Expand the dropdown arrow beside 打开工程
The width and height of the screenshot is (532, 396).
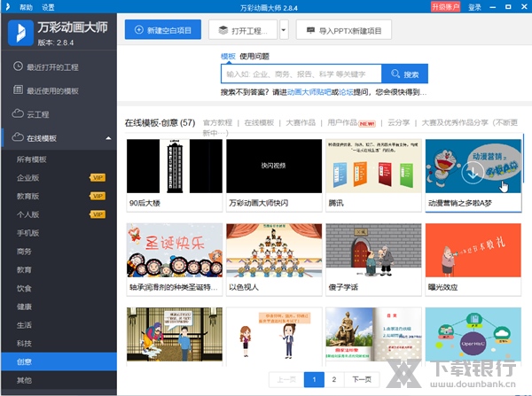tap(284, 30)
